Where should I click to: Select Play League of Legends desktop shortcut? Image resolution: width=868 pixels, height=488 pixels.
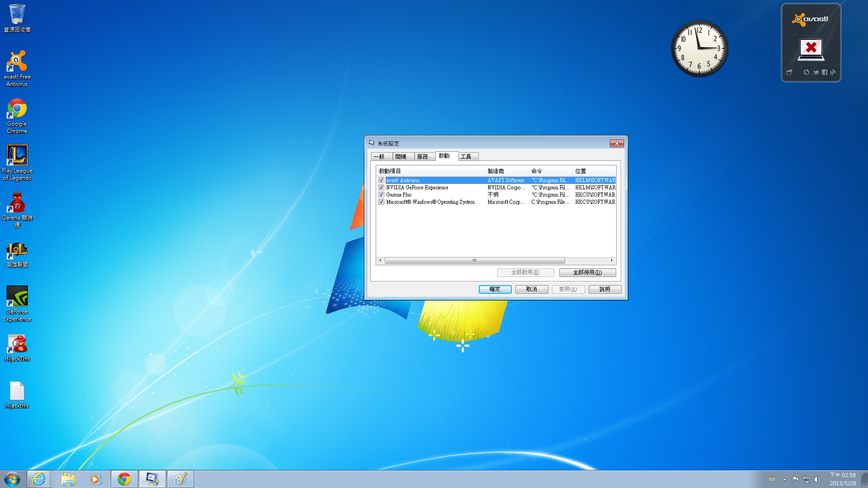point(17,163)
